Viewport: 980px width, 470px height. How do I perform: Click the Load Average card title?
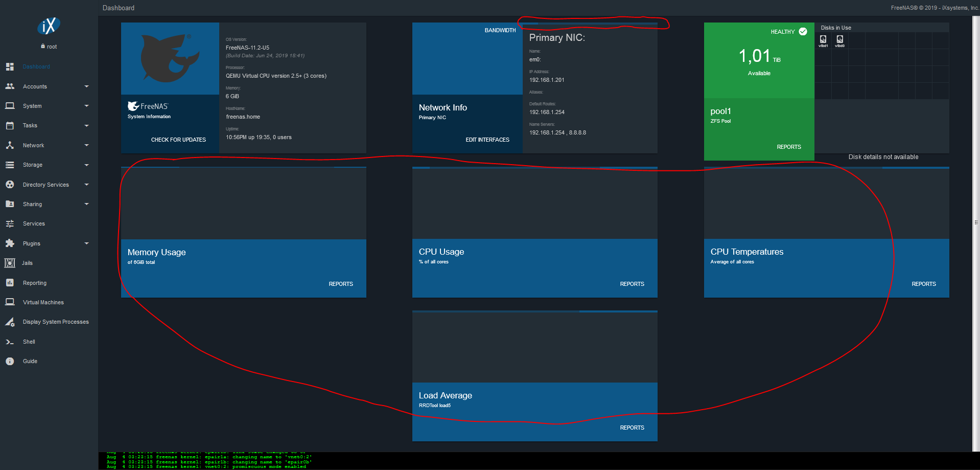click(x=446, y=395)
